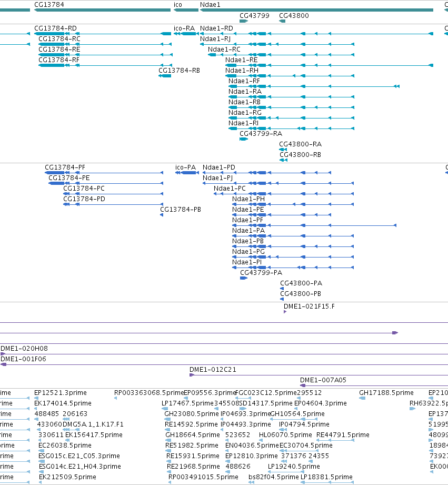Viewport: 448px width, 485px height.
Task: Select the CG13784-PE protein label
Action: click(69, 178)
